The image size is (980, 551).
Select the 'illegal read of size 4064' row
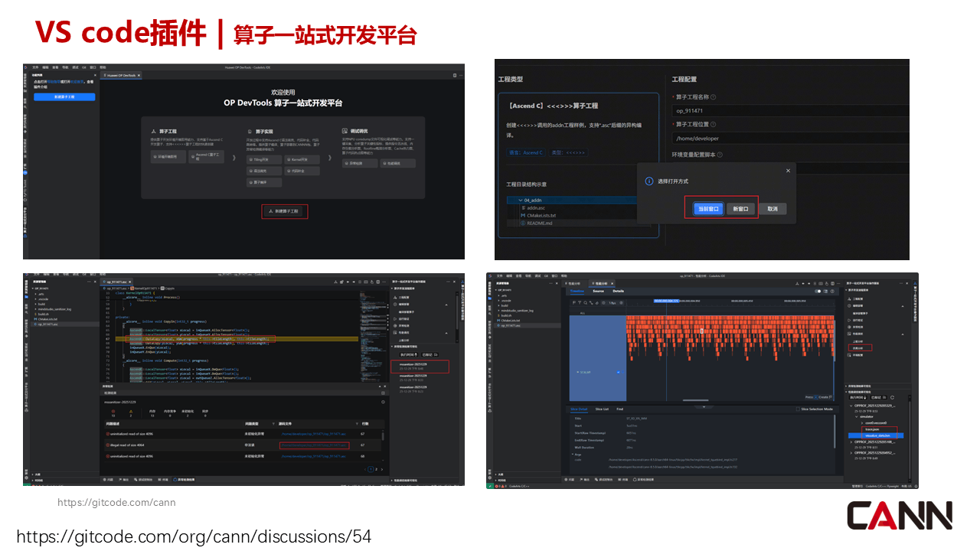point(244,445)
